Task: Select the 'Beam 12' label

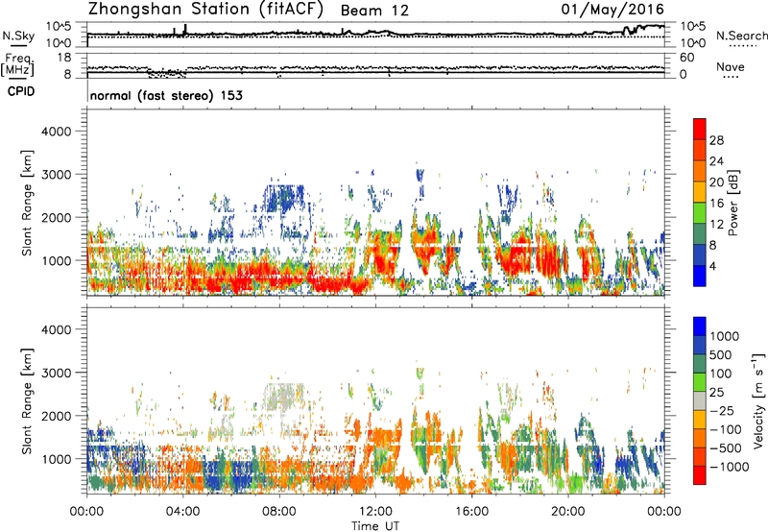Action: [x=374, y=11]
